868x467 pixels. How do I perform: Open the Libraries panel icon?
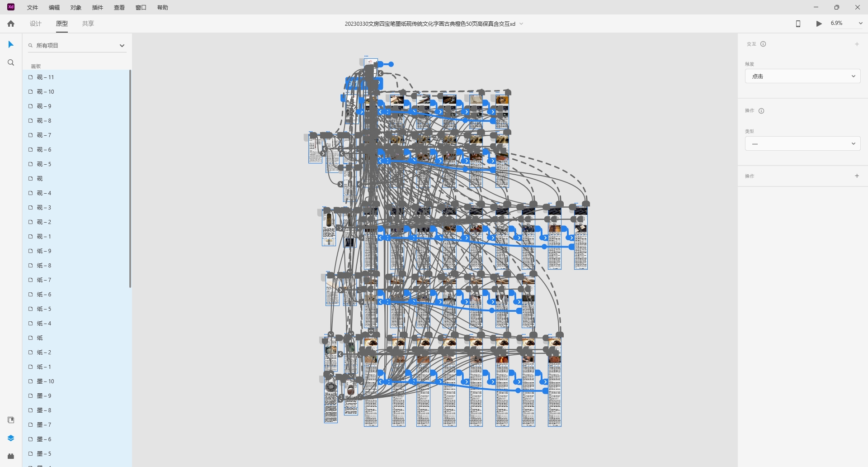coord(11,420)
